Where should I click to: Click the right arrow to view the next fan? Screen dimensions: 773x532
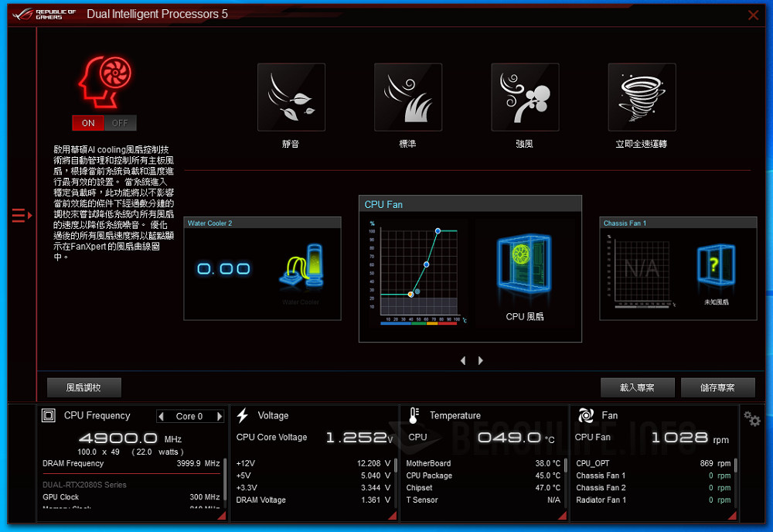click(x=480, y=360)
